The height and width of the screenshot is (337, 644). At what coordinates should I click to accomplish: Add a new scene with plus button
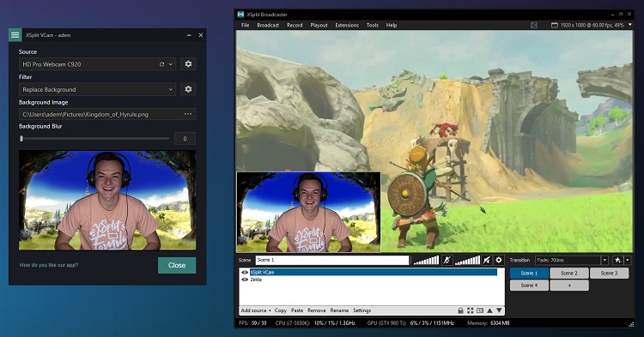(x=569, y=286)
